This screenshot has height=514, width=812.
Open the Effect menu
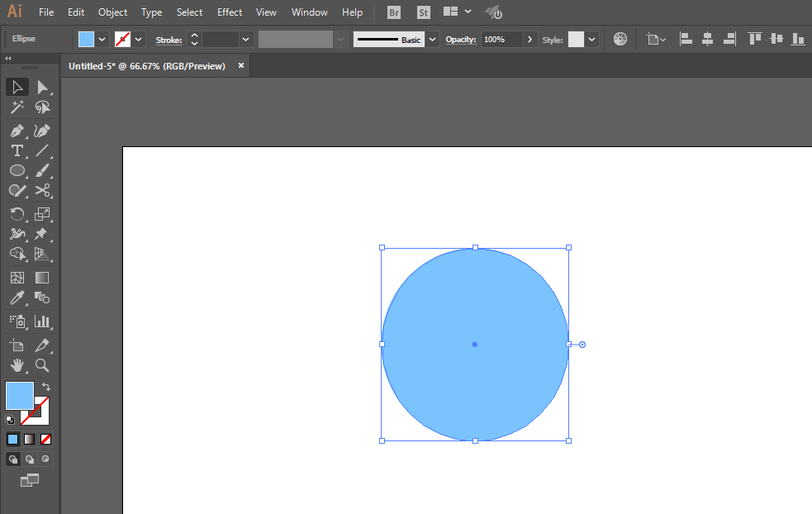click(230, 12)
